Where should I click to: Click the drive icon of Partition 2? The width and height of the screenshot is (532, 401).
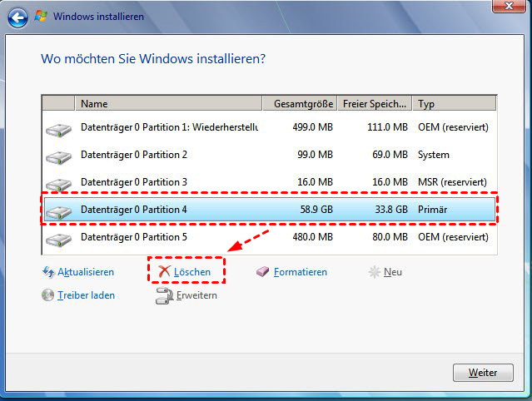pyautogui.click(x=59, y=158)
